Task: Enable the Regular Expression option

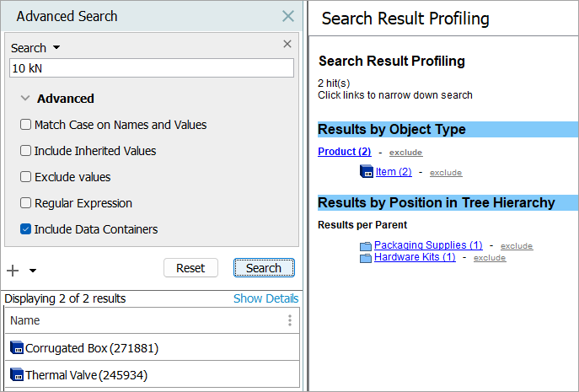Action: tap(25, 203)
